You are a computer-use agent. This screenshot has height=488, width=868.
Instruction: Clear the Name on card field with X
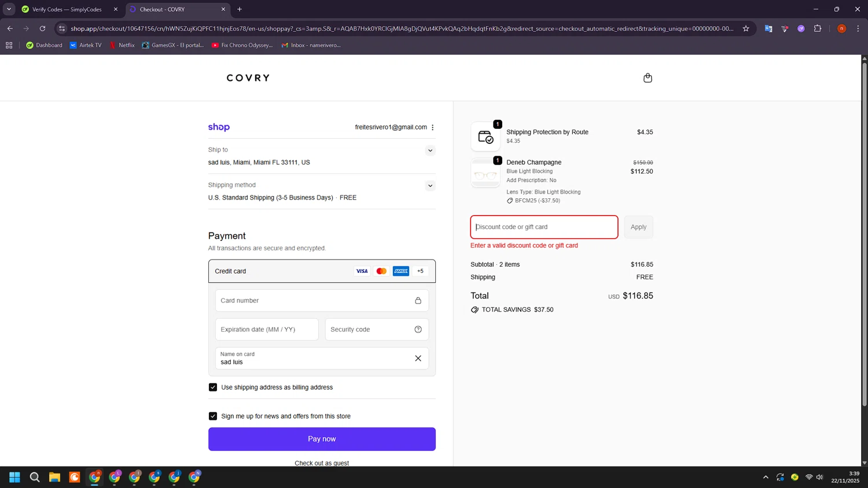pyautogui.click(x=418, y=358)
